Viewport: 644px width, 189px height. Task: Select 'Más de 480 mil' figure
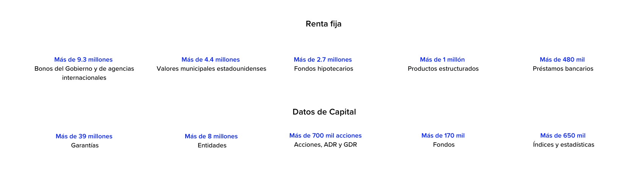562,59
